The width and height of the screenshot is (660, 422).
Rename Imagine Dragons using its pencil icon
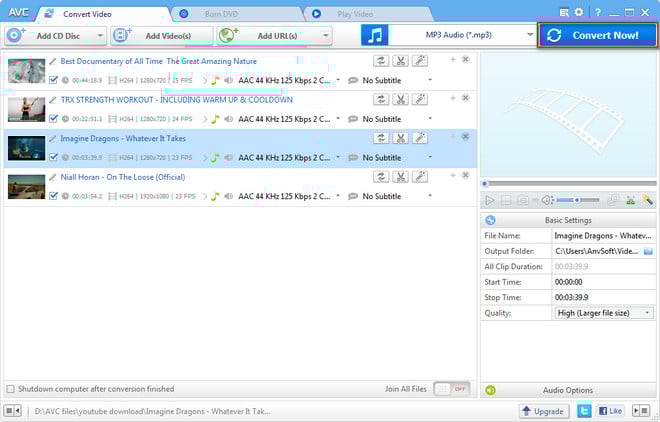tap(53, 138)
